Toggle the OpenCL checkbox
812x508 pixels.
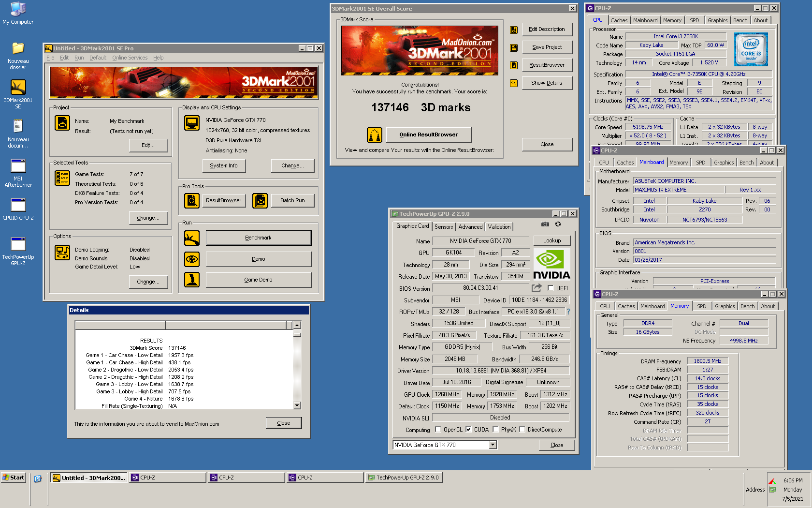438,430
